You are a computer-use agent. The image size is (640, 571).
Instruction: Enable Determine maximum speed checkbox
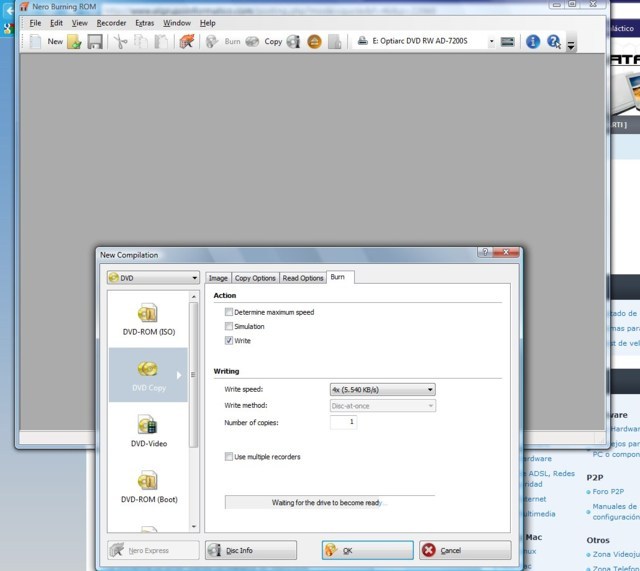coord(229,312)
